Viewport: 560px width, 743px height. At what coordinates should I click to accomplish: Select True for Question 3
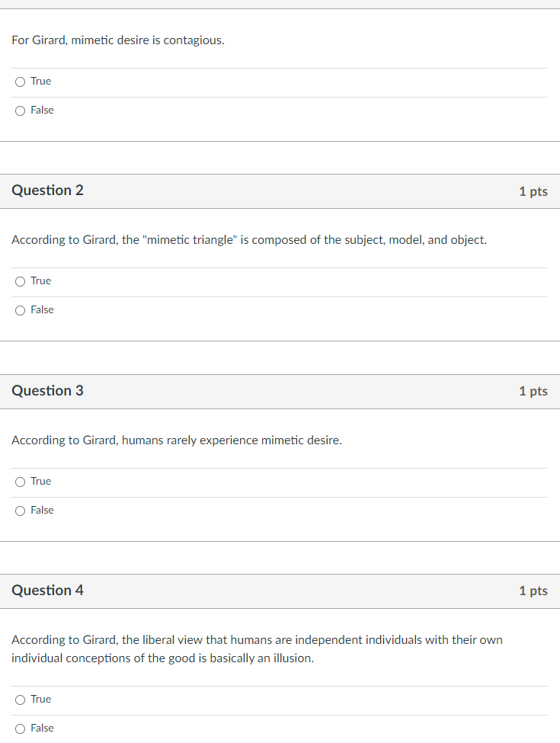21,481
